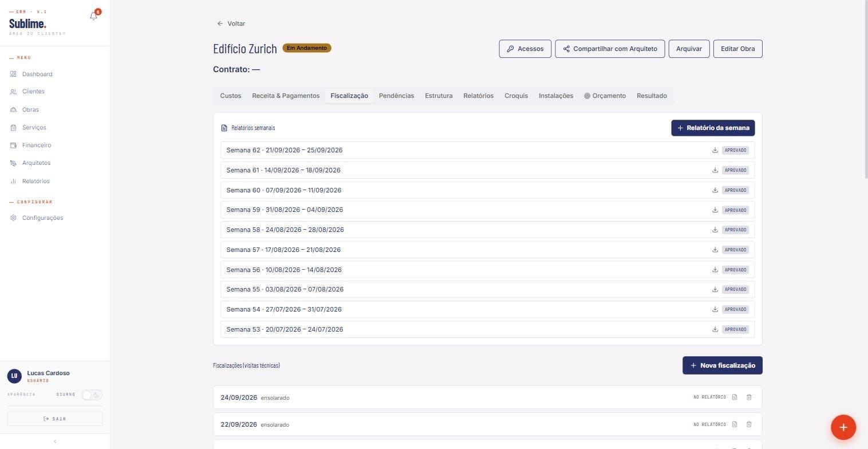Delete the 22/09/2026 fiscalização entry
Screen dimensions: 868x449
749,424
